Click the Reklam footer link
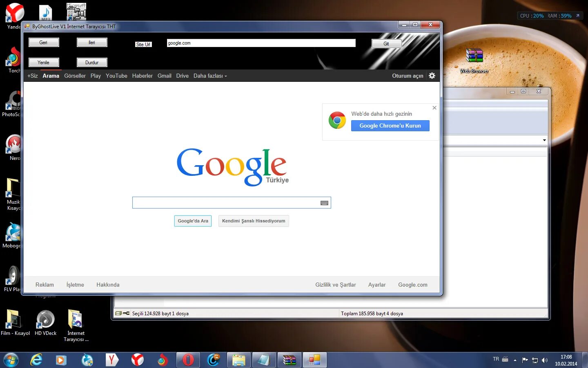This screenshot has height=368, width=588. click(45, 285)
